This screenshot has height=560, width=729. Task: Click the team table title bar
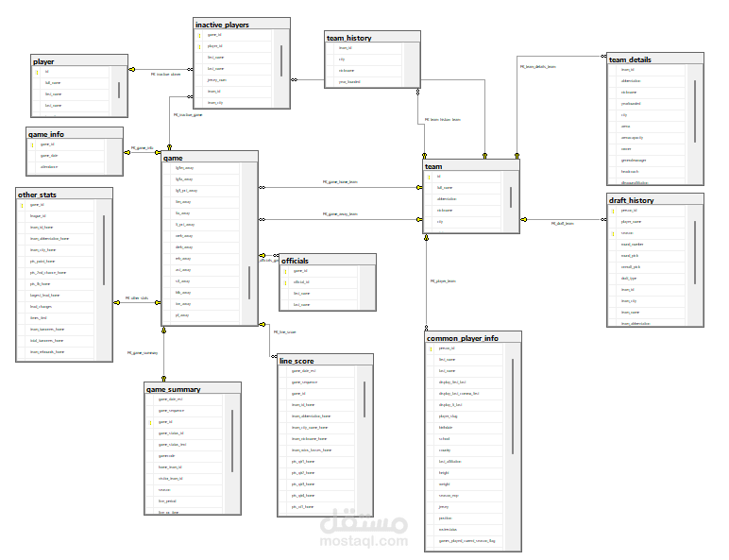coord(471,165)
